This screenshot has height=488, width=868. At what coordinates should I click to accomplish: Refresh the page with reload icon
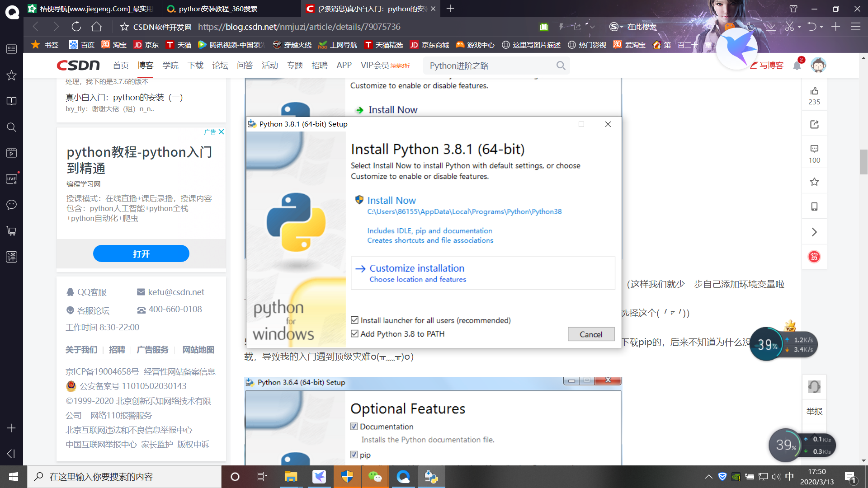pos(76,27)
